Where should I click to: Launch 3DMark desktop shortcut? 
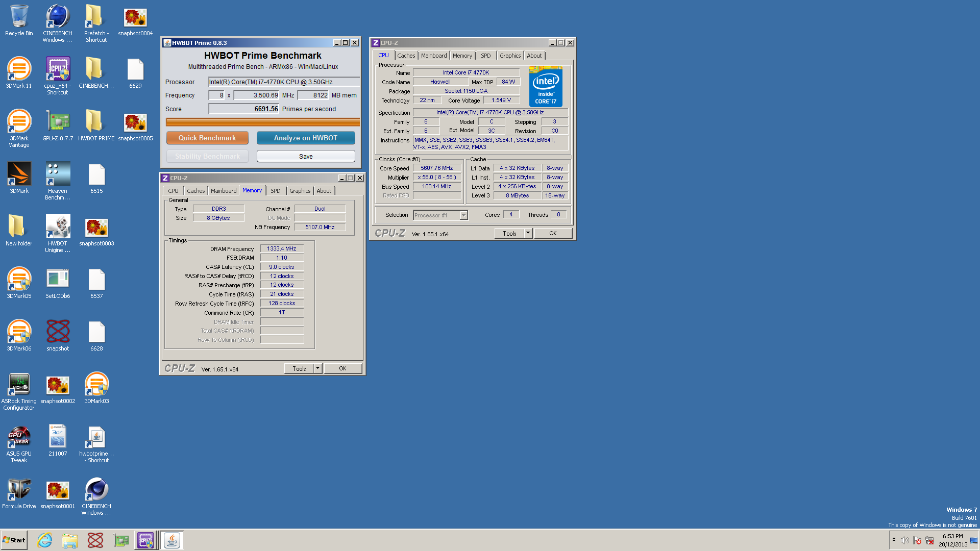coord(19,178)
